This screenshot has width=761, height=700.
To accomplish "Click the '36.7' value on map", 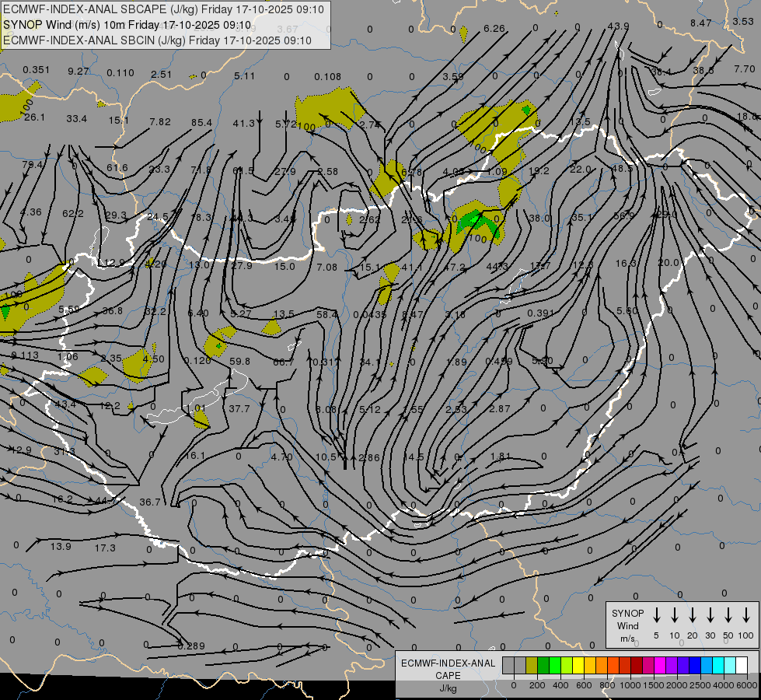I will point(149,502).
